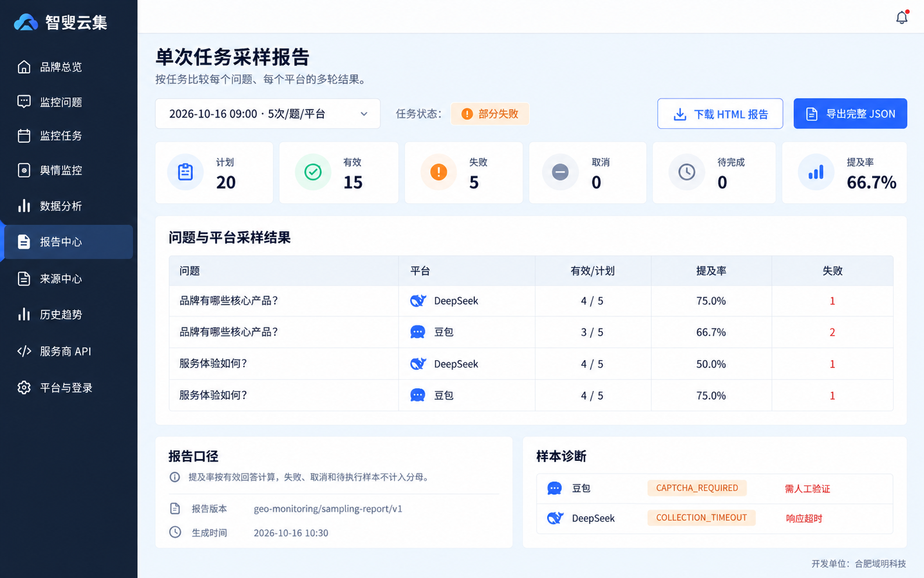Viewport: 924px width, 578px height.
Task: Export the complete JSON
Action: point(850,114)
